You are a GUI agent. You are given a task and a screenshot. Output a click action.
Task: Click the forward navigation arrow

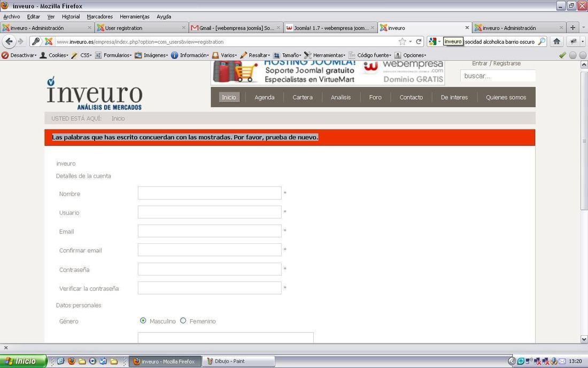pyautogui.click(x=21, y=42)
